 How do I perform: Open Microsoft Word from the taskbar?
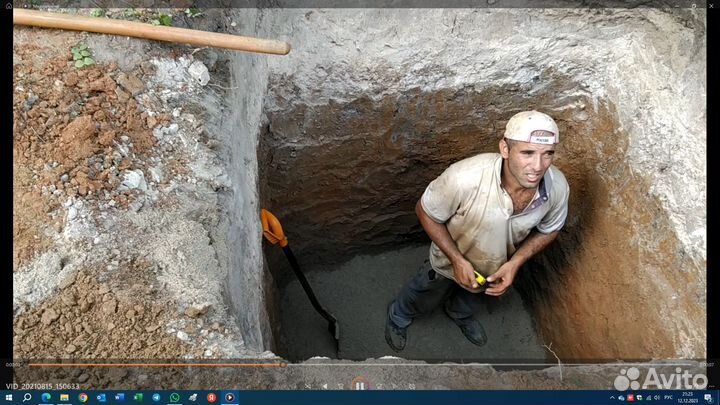click(119, 398)
